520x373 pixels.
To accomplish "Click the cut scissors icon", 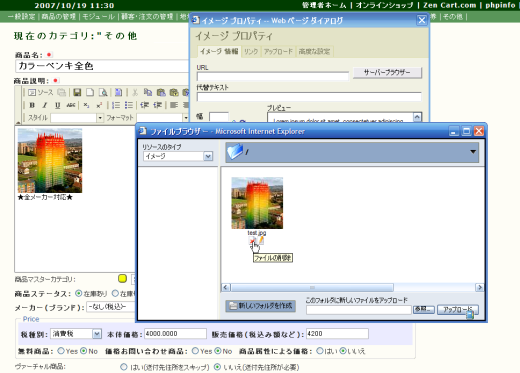I will [x=135, y=92].
